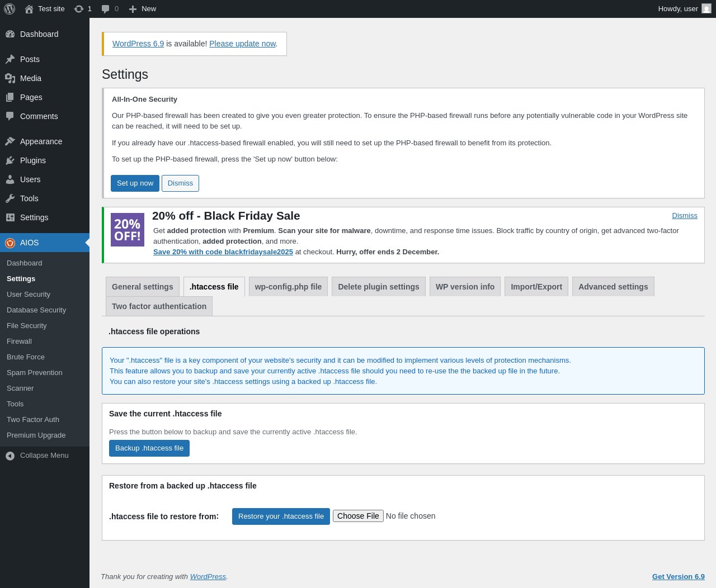Open the Import/Export tab
Screen dimensions: 716x588
coord(536,287)
